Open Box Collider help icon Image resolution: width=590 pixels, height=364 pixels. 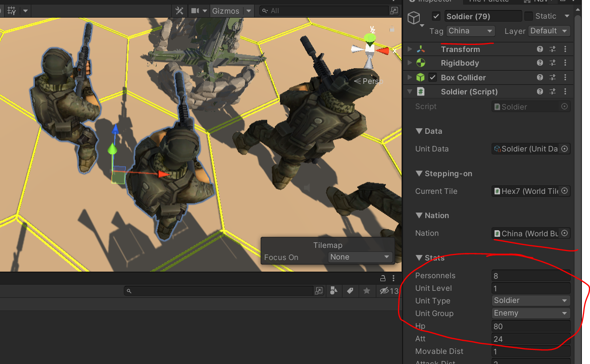(540, 77)
